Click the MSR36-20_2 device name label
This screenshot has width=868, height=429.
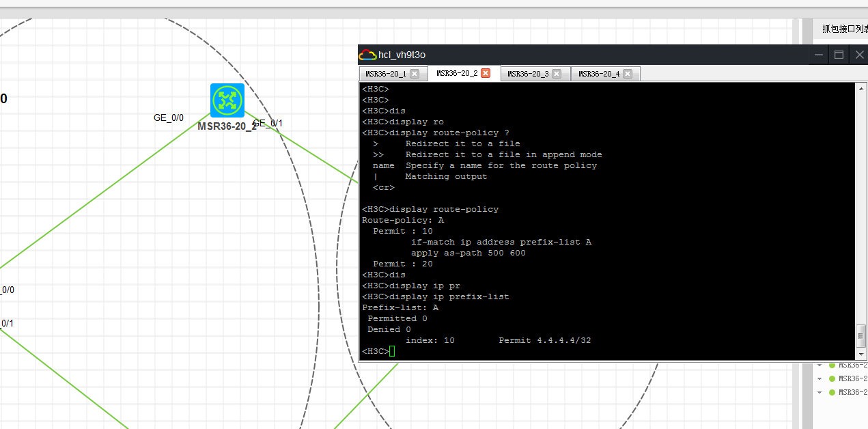[x=227, y=126]
